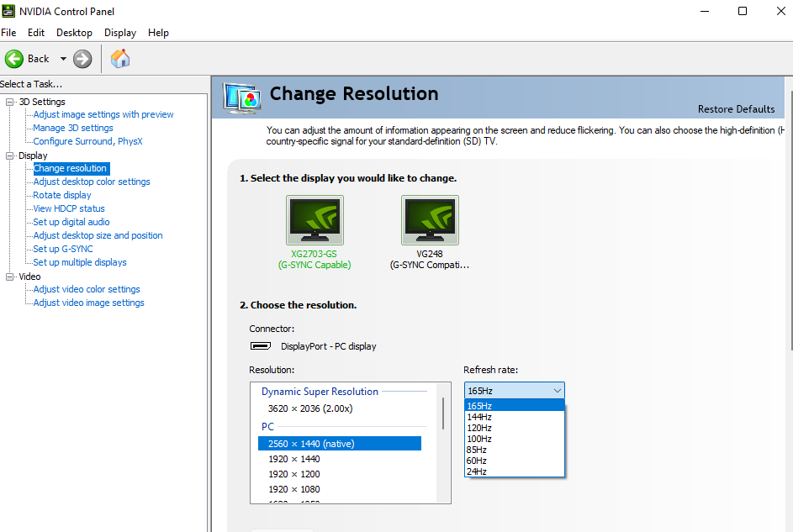Maximize the NVIDIA Control Panel window

[x=743, y=11]
